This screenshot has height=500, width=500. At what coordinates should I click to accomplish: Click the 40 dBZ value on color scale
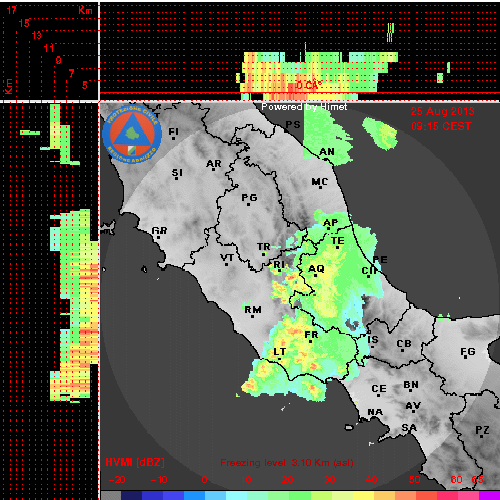[371, 480]
